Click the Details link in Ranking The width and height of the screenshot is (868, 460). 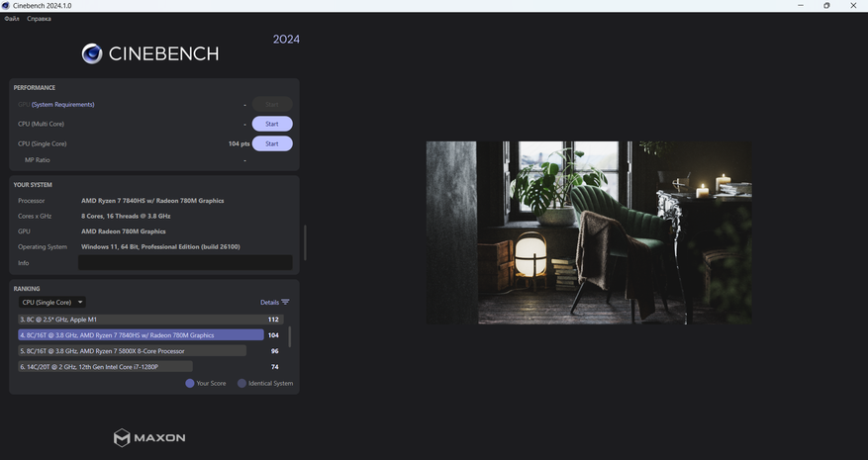coord(269,303)
